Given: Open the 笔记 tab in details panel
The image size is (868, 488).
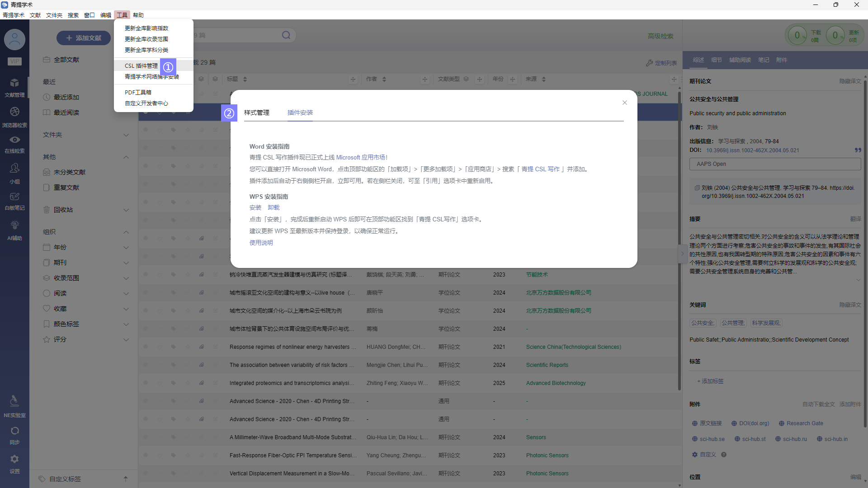Looking at the screenshot, I should click(x=763, y=60).
